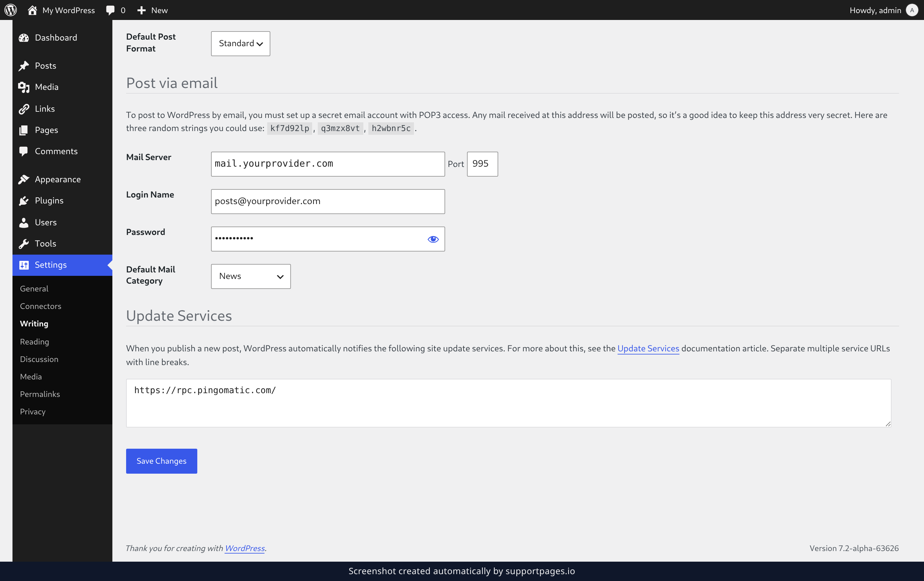Open Media under Settings submenu
The height and width of the screenshot is (581, 924).
(31, 377)
